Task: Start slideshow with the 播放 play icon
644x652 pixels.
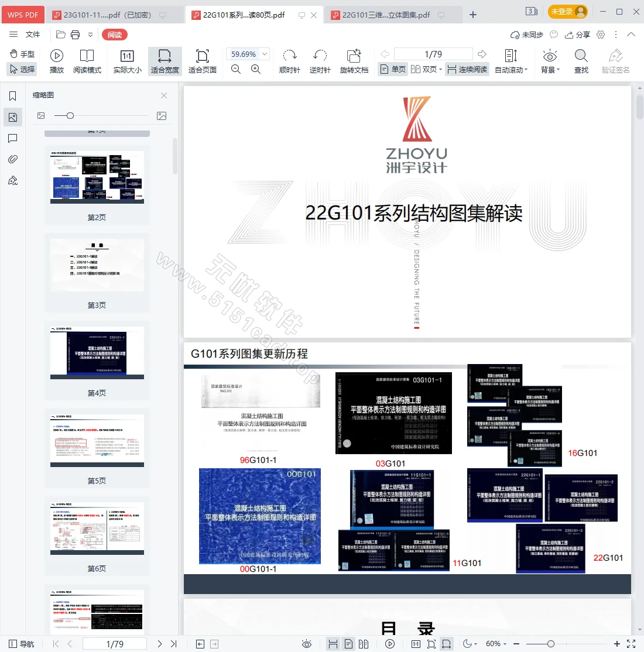Action: tap(56, 57)
